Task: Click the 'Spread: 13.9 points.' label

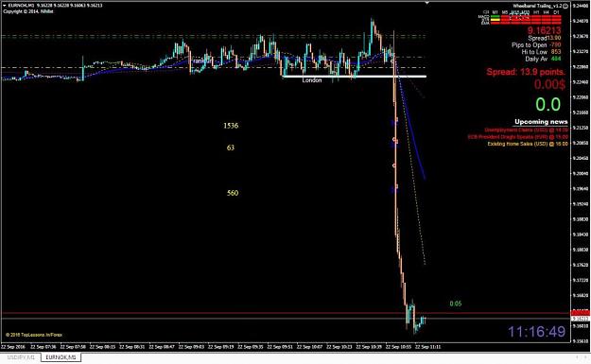Action: [526, 72]
